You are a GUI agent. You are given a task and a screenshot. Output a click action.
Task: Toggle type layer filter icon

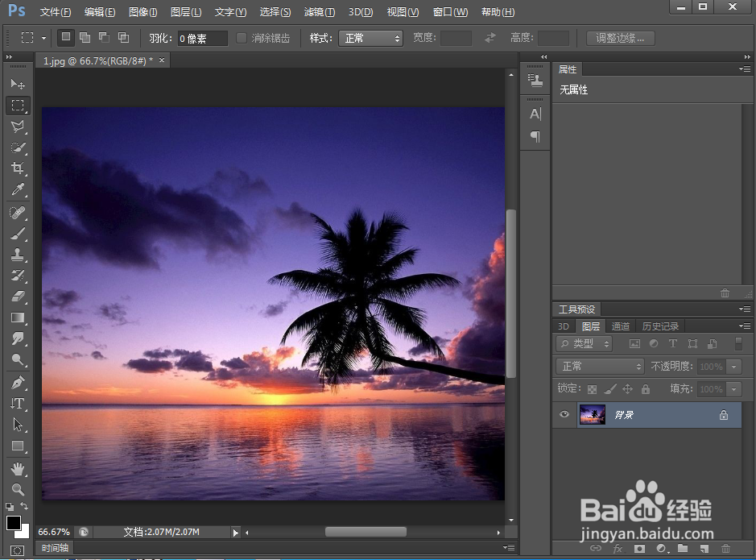(x=673, y=343)
